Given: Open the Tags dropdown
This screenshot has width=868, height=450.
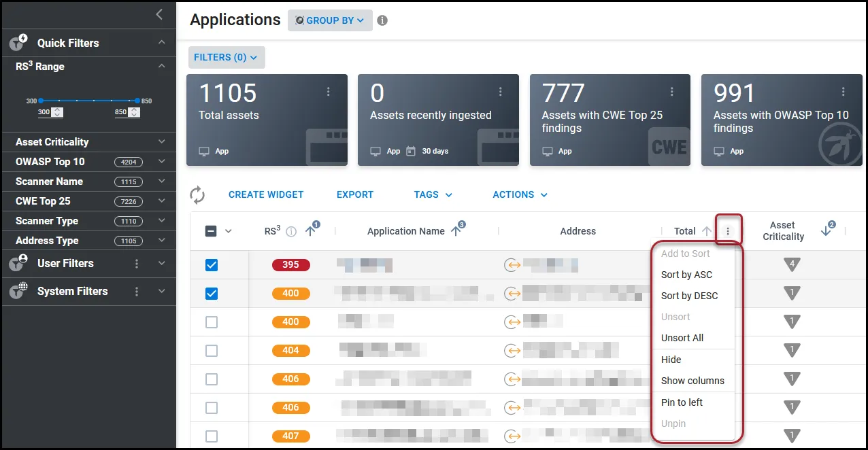Looking at the screenshot, I should (x=433, y=194).
